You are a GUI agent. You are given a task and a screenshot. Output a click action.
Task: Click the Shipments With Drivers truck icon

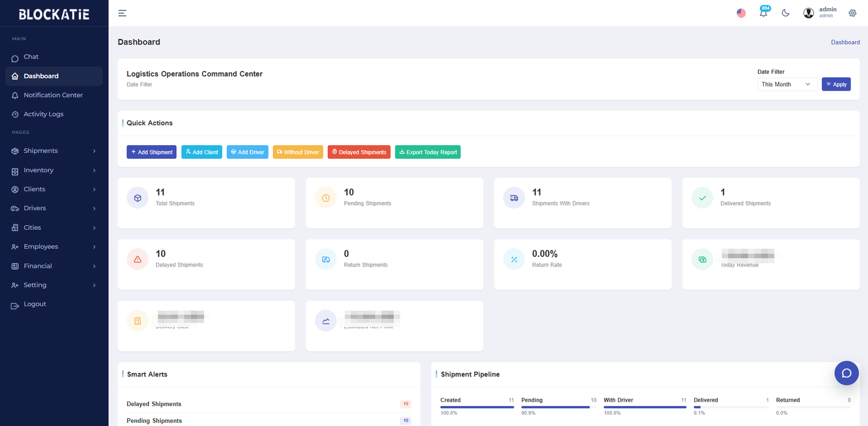point(514,198)
